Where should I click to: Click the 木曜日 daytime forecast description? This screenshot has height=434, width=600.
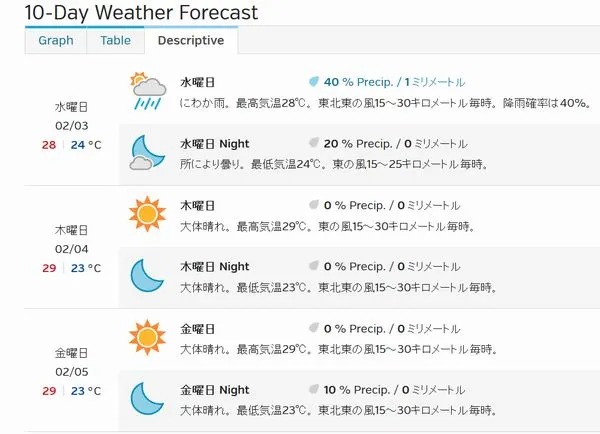pyautogui.click(x=328, y=227)
